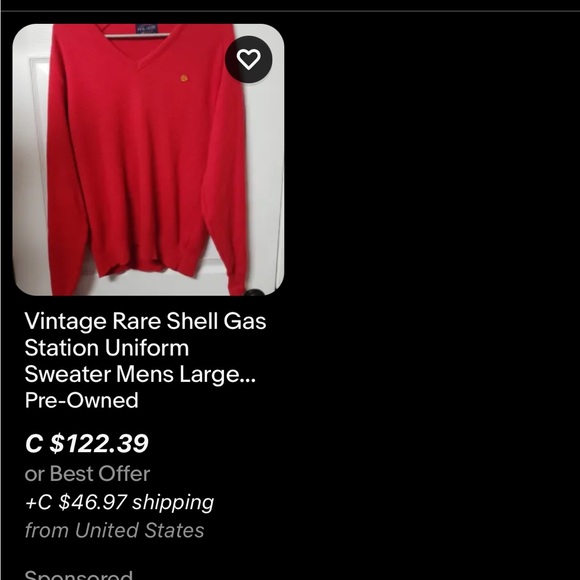View the +C $46.97 shipping details
The height and width of the screenshot is (580, 580).
pos(119,502)
